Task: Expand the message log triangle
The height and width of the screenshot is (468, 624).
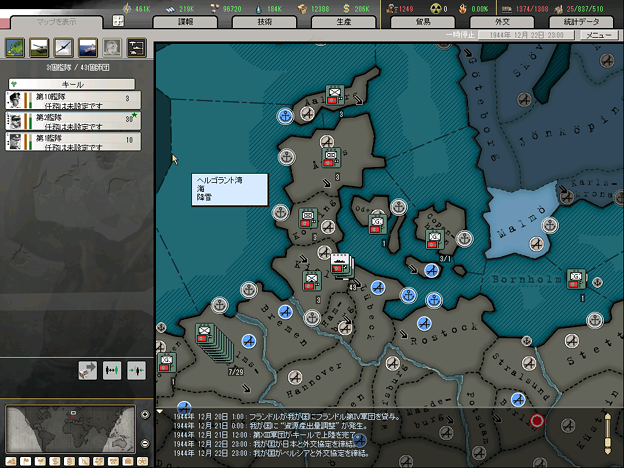Action: (x=160, y=411)
